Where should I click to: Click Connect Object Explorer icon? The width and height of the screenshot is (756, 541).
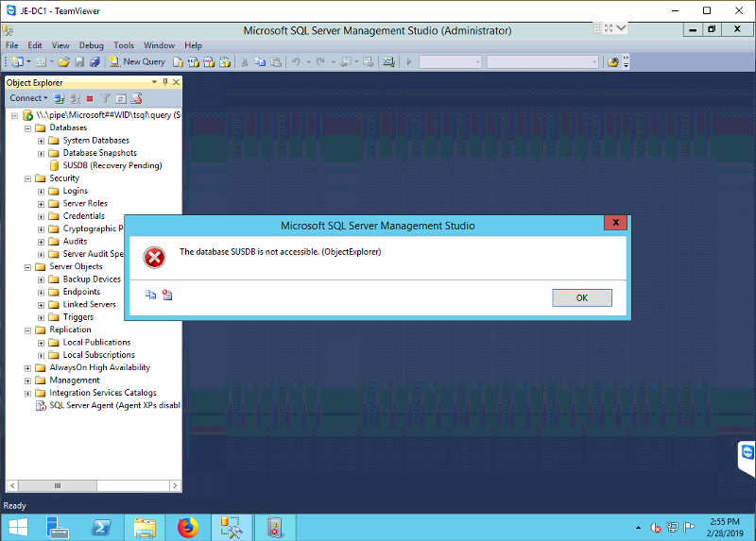click(59, 98)
